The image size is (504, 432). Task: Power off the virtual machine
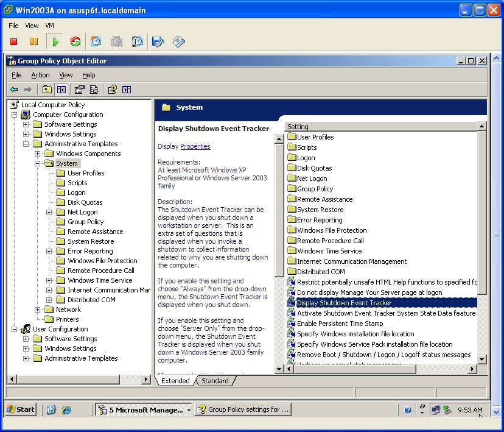pos(14,41)
